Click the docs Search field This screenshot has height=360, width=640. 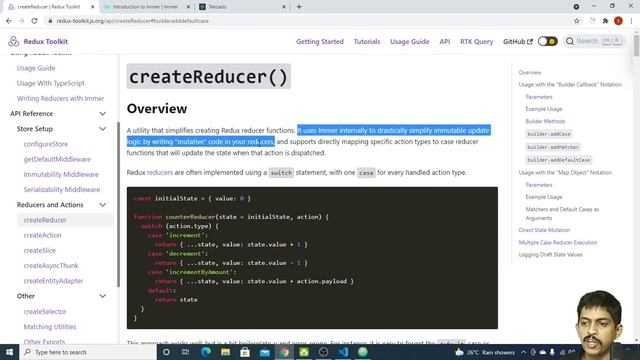594,41
